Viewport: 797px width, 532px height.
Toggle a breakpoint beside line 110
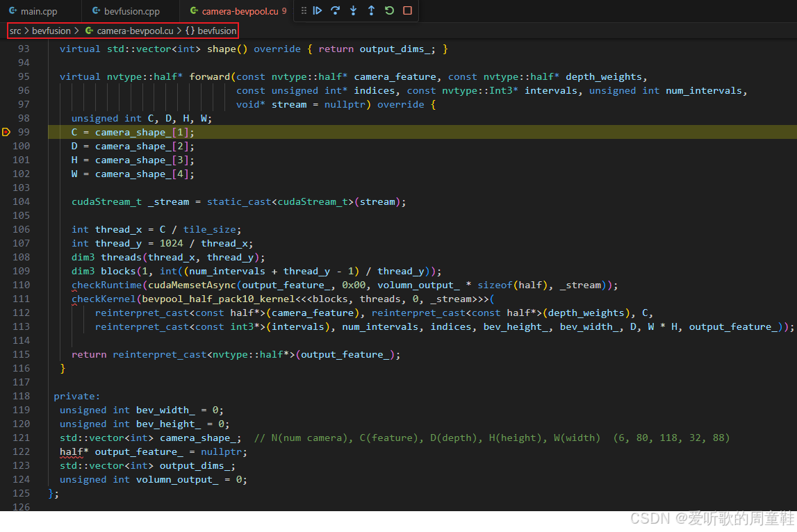tap(6, 285)
